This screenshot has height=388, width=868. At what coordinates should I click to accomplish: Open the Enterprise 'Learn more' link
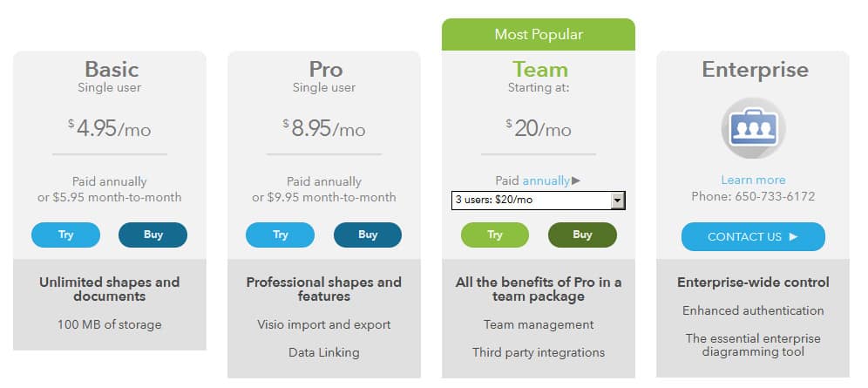[753, 180]
